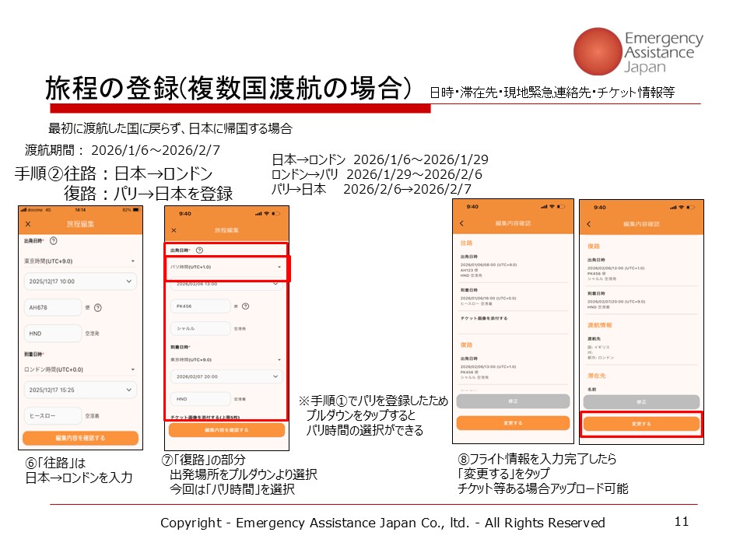Click the シャルル airport input field
Screen dimensions: 747x560
coord(200,329)
